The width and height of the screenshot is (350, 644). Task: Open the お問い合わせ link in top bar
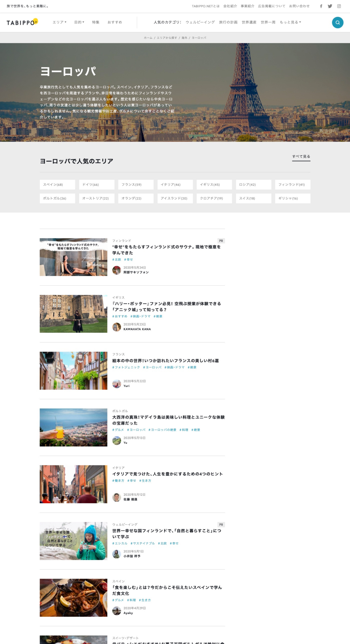pos(299,6)
